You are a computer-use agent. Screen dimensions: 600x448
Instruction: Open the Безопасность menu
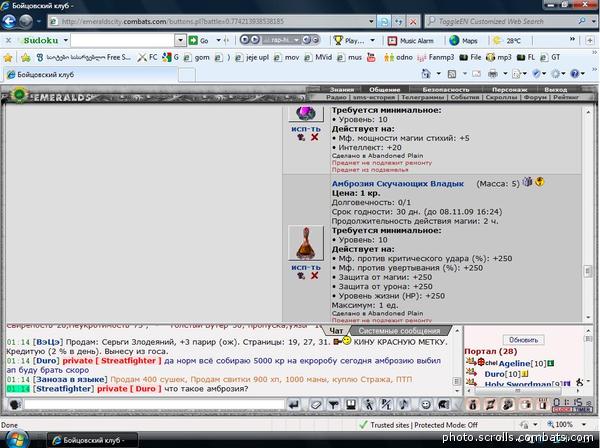(x=446, y=90)
